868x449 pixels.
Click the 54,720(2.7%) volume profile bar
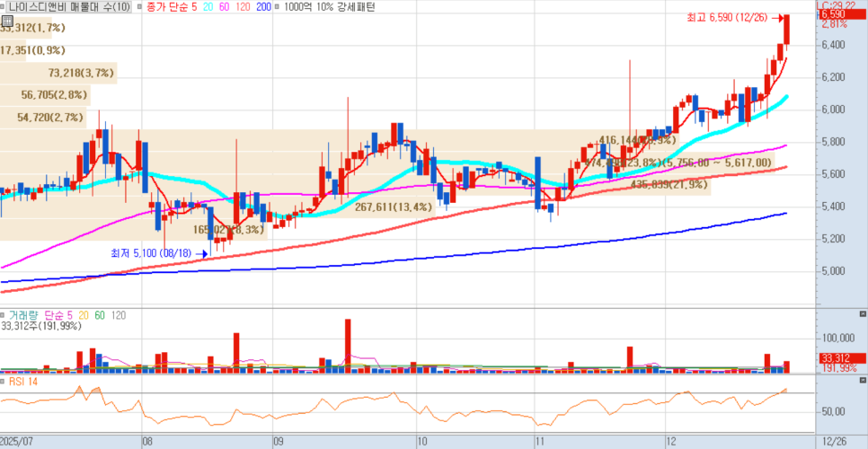click(43, 118)
